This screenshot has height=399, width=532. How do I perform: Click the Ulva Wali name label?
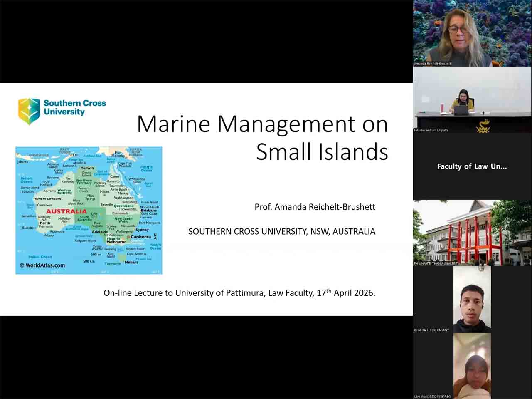coord(432,397)
